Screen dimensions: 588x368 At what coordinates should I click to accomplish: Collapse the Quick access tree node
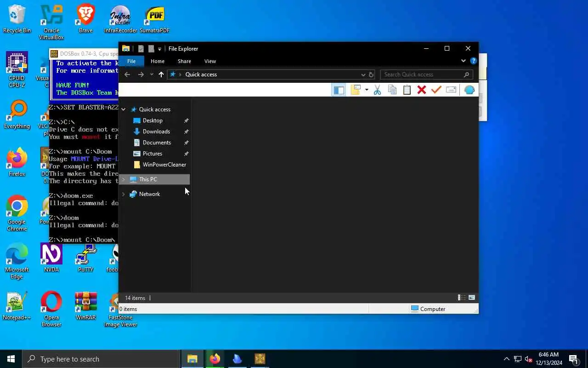(124, 109)
